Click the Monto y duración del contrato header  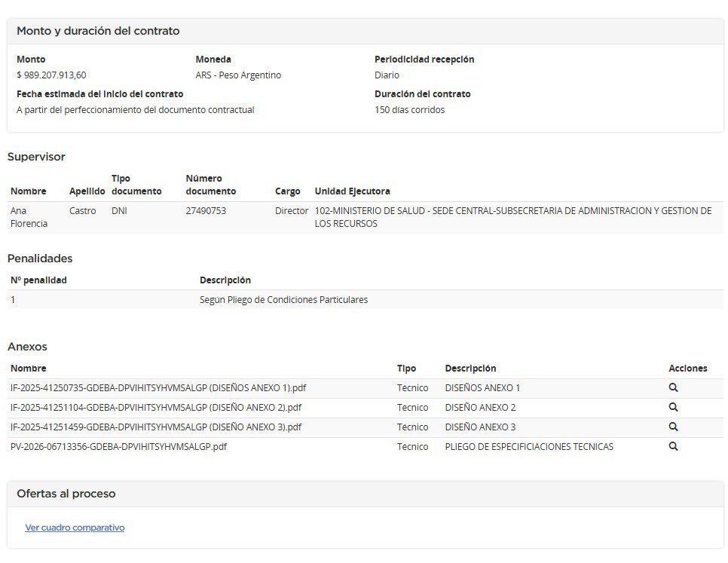tap(98, 31)
